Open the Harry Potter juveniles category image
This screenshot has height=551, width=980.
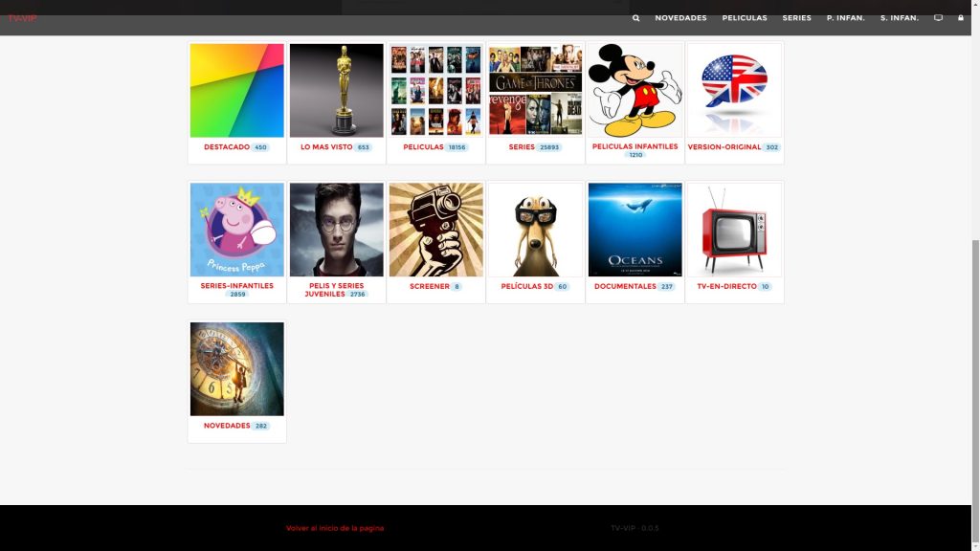tap(336, 229)
